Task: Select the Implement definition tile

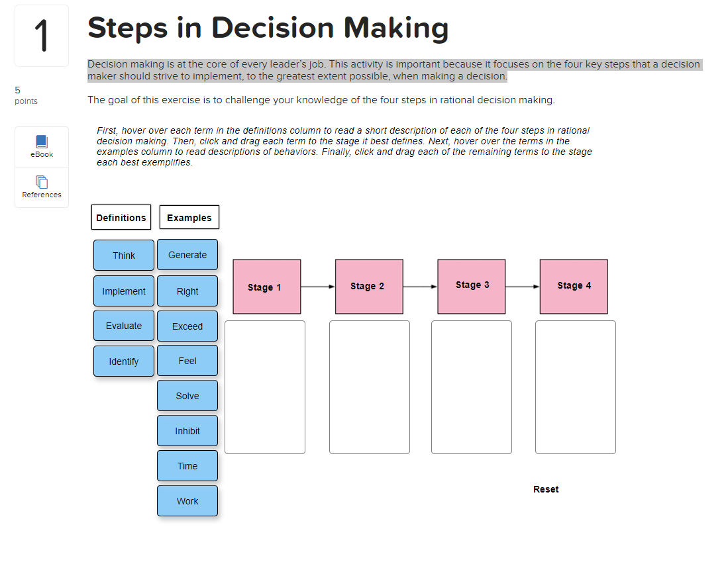Action: coord(123,291)
